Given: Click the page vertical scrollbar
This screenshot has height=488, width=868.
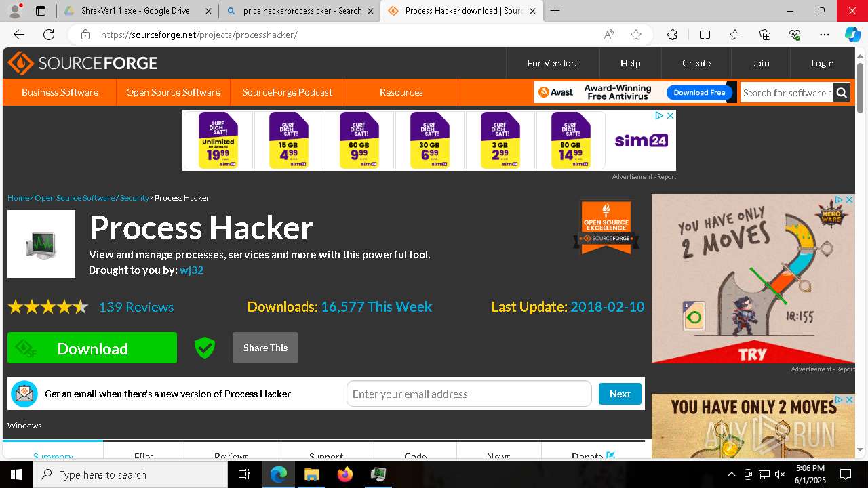Looking at the screenshot, I should pyautogui.click(x=861, y=88).
